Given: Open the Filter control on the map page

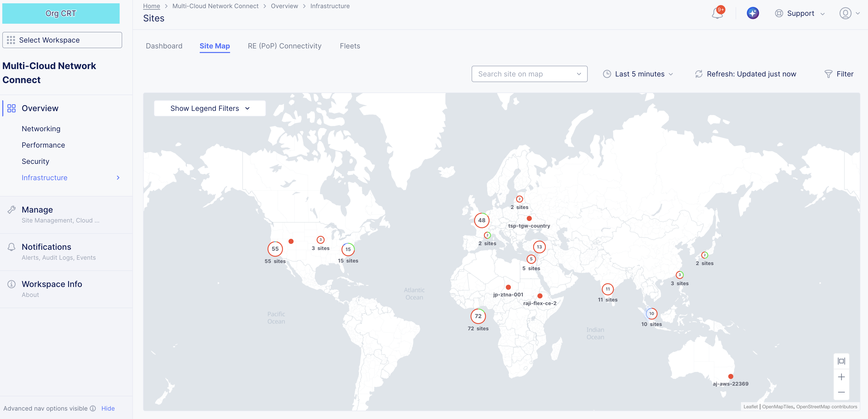Looking at the screenshot, I should coord(839,74).
